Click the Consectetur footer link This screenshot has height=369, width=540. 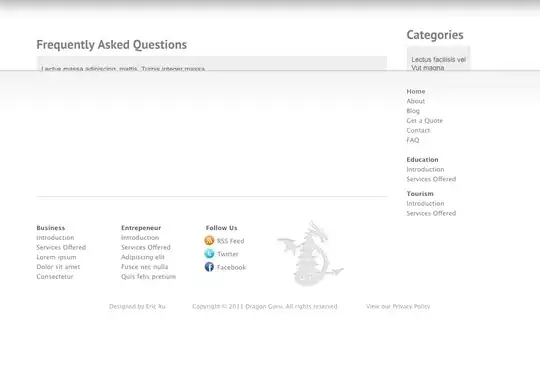point(55,276)
